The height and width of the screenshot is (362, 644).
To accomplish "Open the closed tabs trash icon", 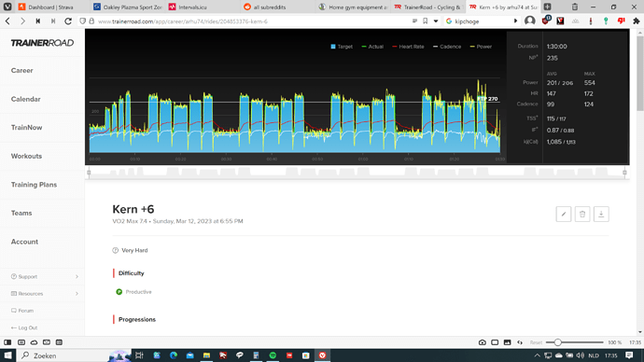I will pyautogui.click(x=575, y=7).
